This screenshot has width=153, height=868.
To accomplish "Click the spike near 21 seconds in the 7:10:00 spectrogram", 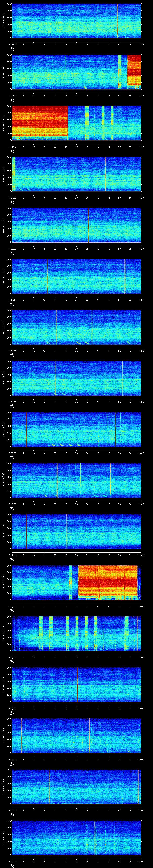I will pyautogui.click(x=57, y=480).
